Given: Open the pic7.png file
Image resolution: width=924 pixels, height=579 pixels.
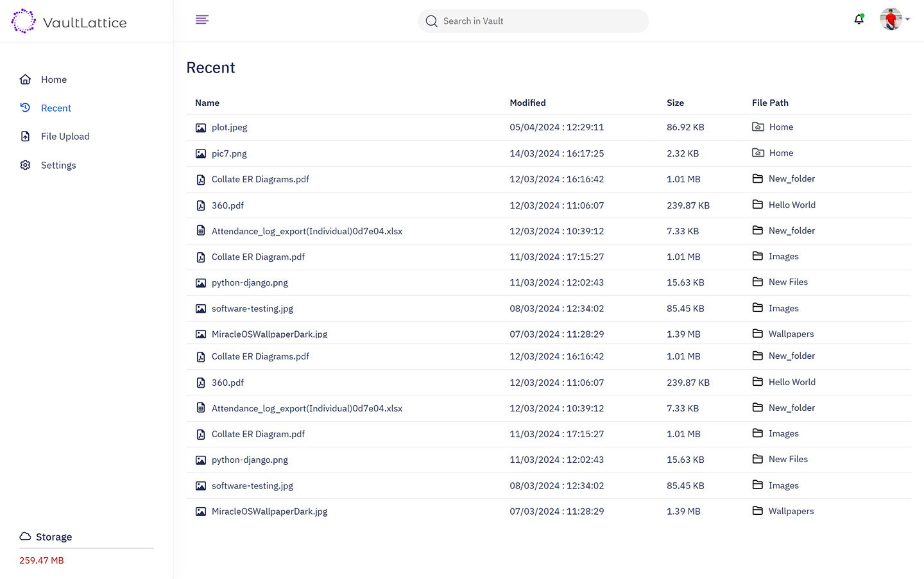Looking at the screenshot, I should [x=229, y=153].
